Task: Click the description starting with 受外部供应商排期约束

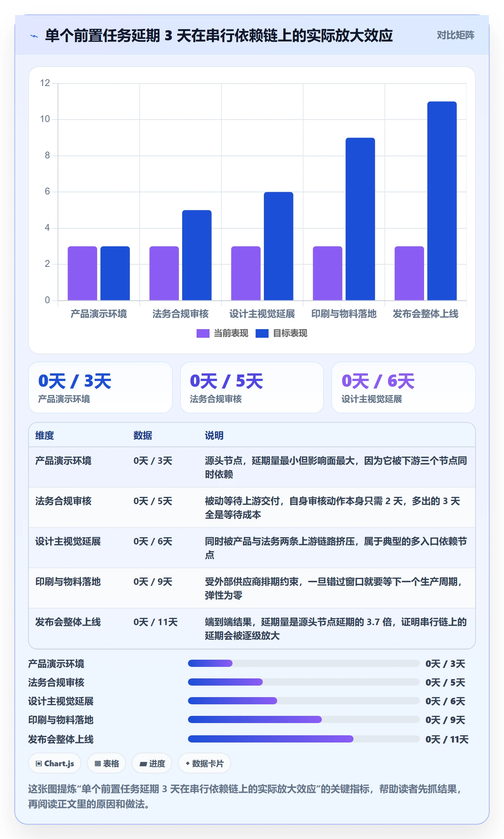Action: pos(334,588)
